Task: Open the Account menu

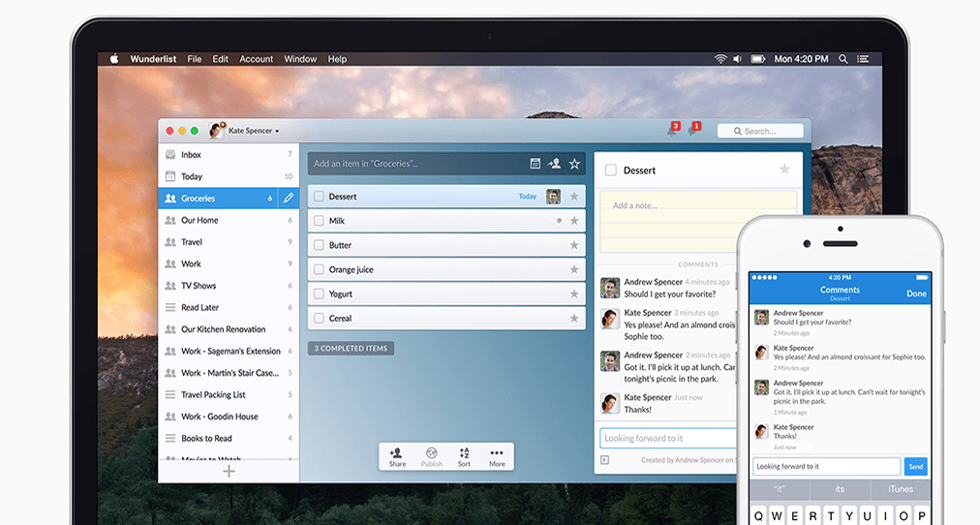Action: click(x=257, y=59)
